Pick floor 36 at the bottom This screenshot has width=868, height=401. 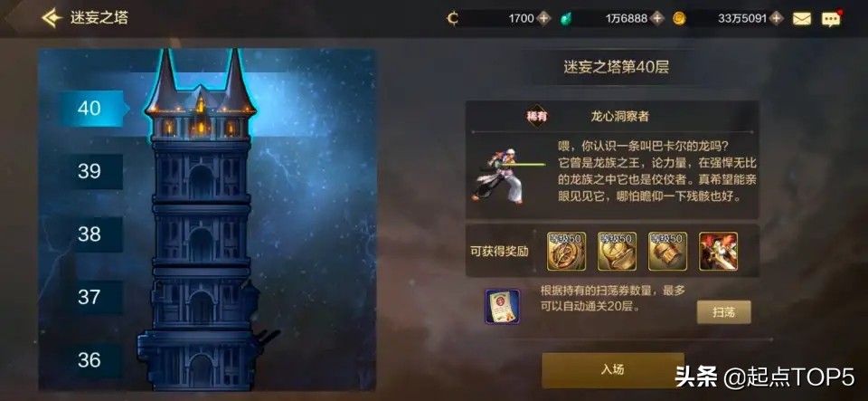[91, 360]
